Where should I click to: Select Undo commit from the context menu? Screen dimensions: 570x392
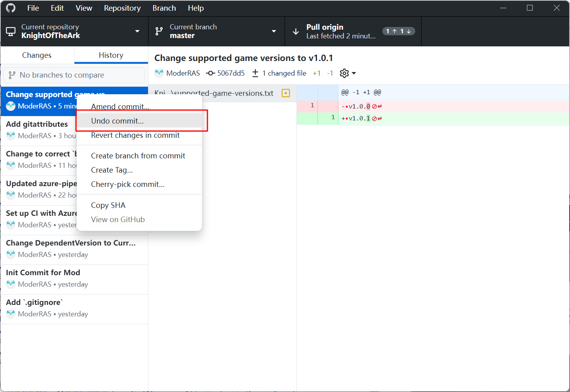pyautogui.click(x=118, y=121)
